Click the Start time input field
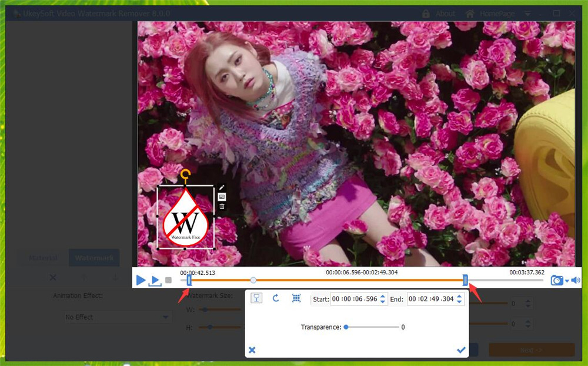 (355, 298)
